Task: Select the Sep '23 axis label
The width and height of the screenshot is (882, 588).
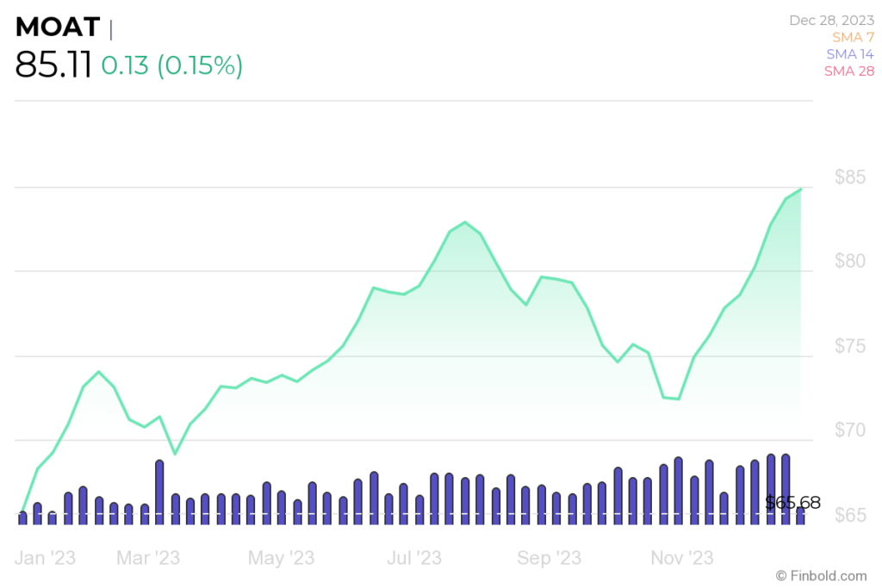Action: (x=549, y=558)
